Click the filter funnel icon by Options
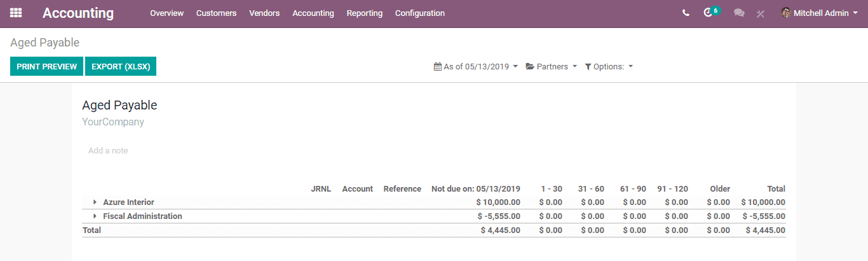 (588, 66)
